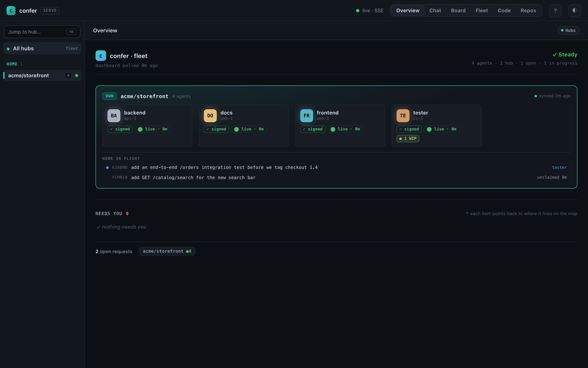Click the All hubs diamond icon
588x368 pixels.
8,49
